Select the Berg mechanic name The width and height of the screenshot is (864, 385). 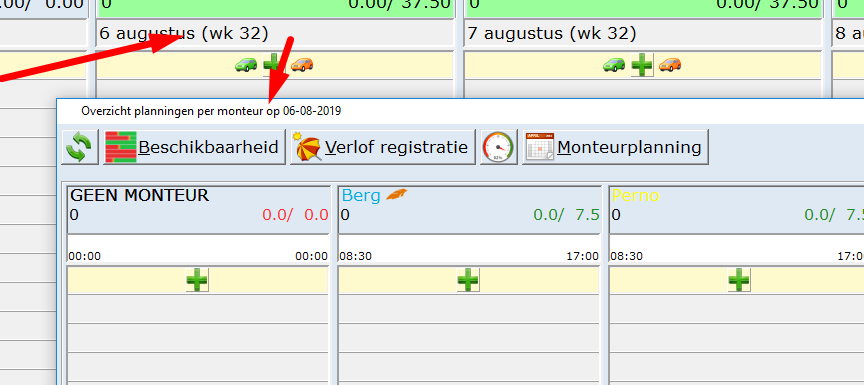(x=361, y=196)
